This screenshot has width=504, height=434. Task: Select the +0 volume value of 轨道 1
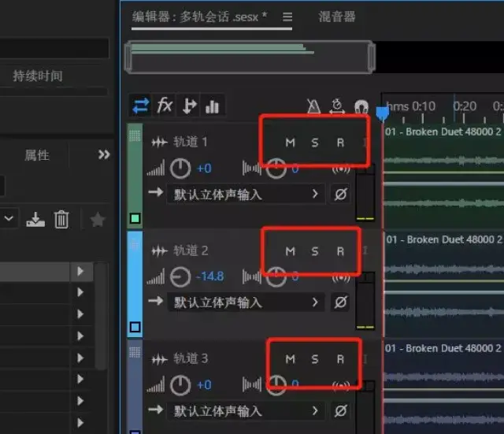point(204,168)
